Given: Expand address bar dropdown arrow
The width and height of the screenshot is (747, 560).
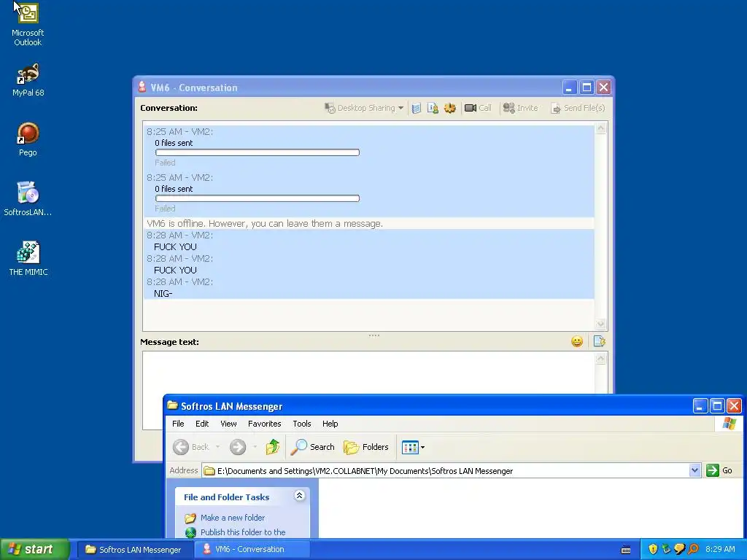Looking at the screenshot, I should 694,471.
